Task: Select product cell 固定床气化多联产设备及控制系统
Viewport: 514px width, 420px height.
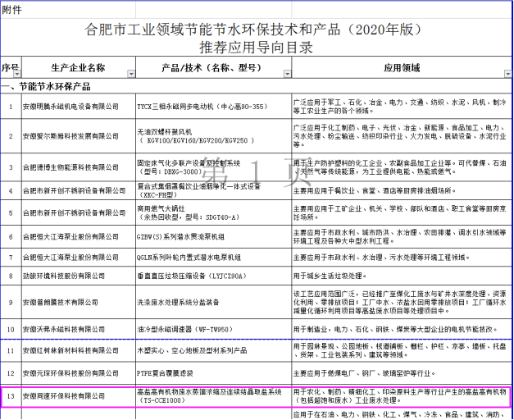Action: point(214,167)
